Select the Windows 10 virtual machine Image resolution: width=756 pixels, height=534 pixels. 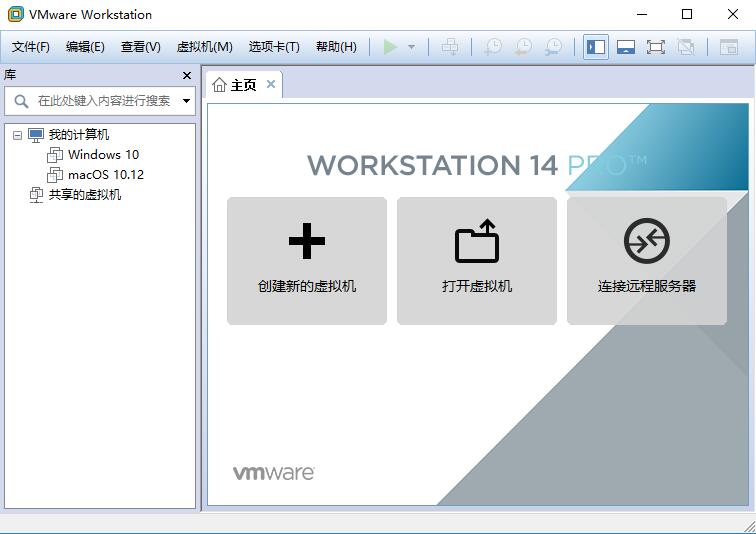click(x=103, y=155)
